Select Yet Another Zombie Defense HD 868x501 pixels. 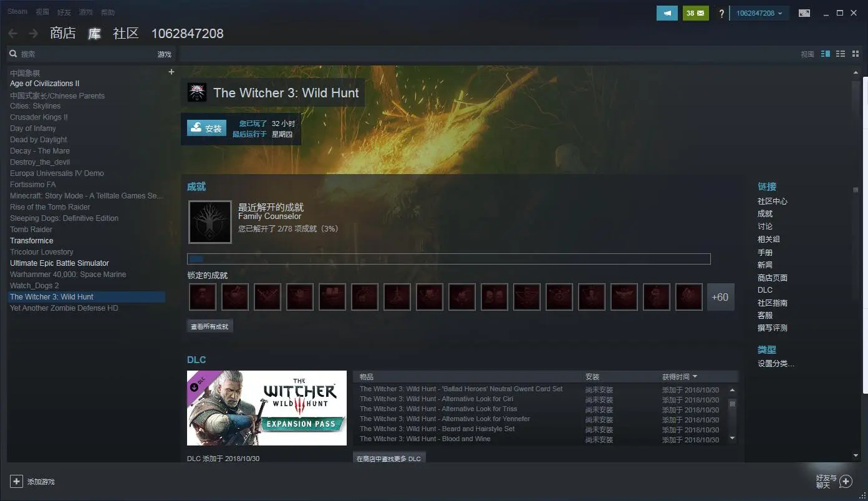point(64,308)
